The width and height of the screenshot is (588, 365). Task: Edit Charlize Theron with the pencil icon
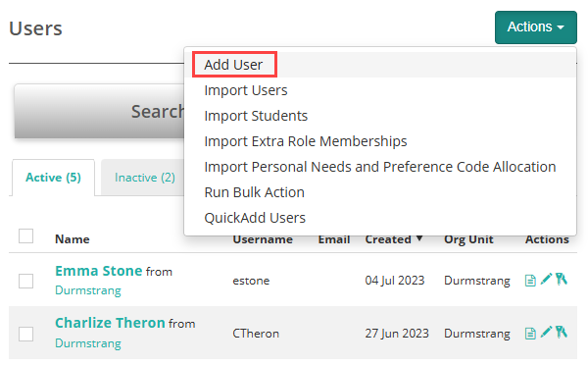click(x=546, y=332)
